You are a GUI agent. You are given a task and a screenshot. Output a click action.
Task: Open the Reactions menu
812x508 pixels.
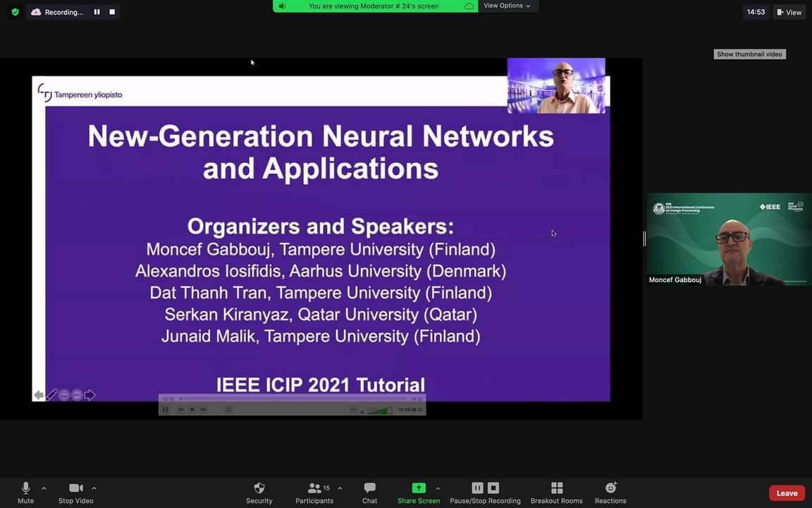click(x=610, y=492)
